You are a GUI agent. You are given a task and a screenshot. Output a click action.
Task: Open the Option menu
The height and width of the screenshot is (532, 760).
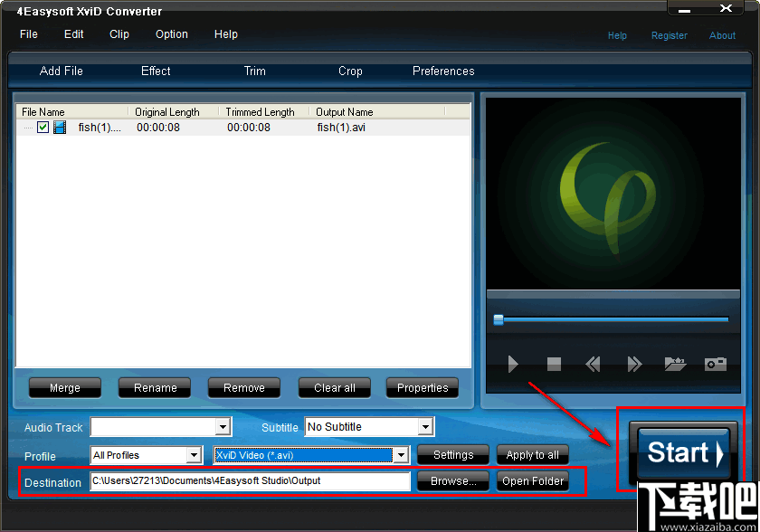(171, 34)
